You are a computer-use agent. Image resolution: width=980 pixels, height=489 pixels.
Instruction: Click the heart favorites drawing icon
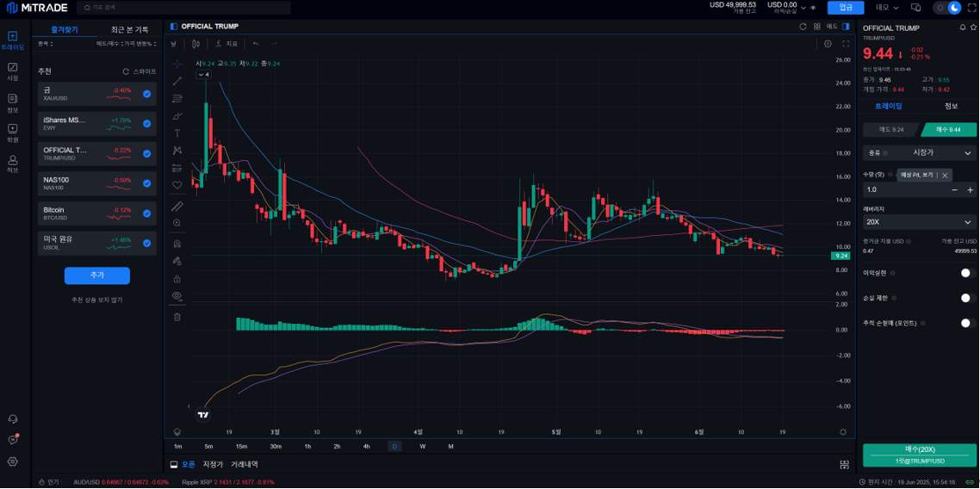[x=177, y=185]
